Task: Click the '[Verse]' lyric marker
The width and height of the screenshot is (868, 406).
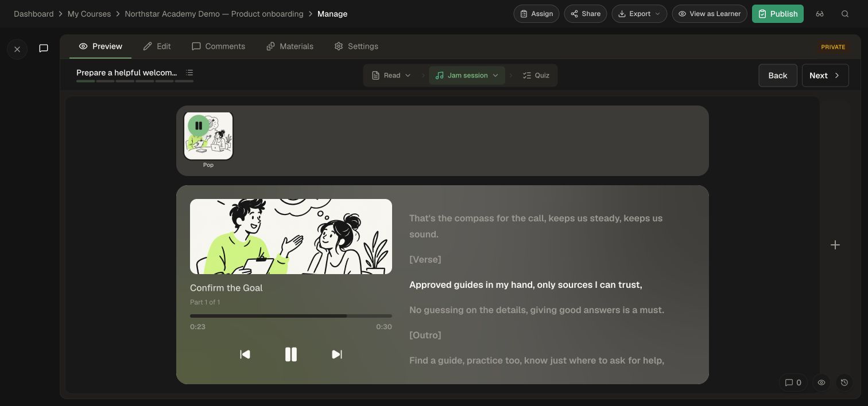Action: point(425,260)
